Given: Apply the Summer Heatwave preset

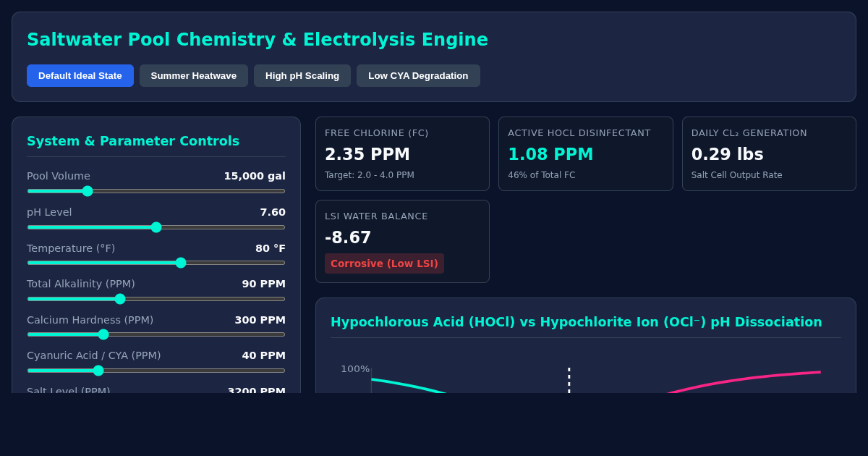Looking at the screenshot, I should 194,75.
